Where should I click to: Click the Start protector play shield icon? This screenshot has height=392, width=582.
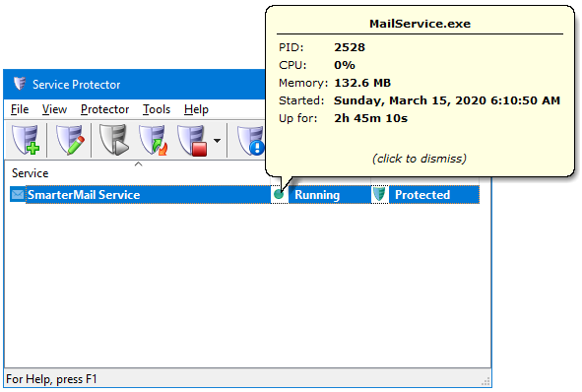114,140
